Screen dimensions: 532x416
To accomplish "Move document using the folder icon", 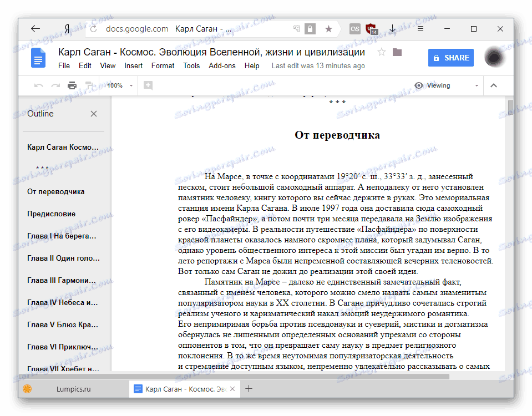I will (x=397, y=52).
